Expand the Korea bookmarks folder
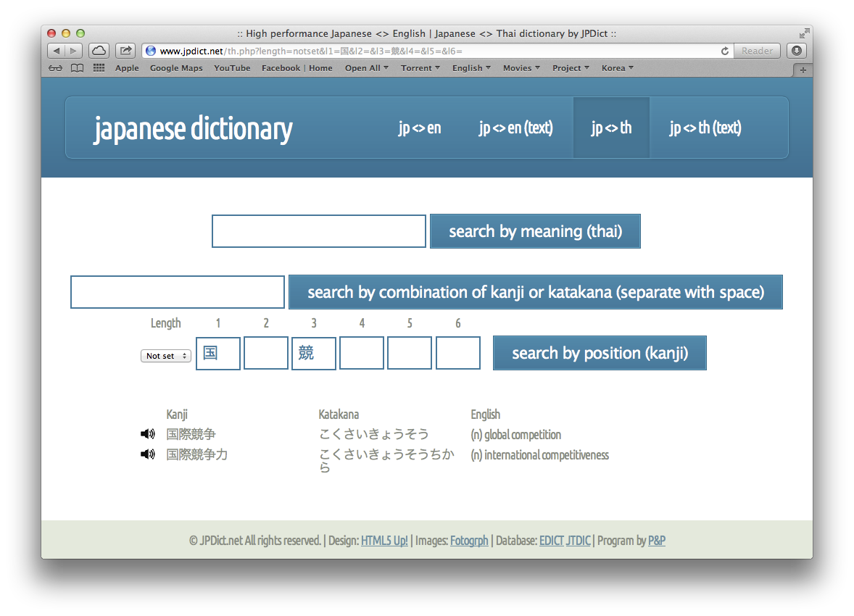The width and height of the screenshot is (854, 616). click(617, 68)
